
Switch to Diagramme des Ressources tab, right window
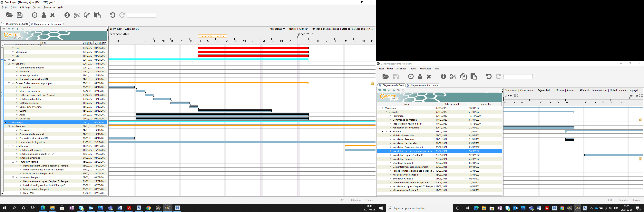pyautogui.click(x=423, y=85)
